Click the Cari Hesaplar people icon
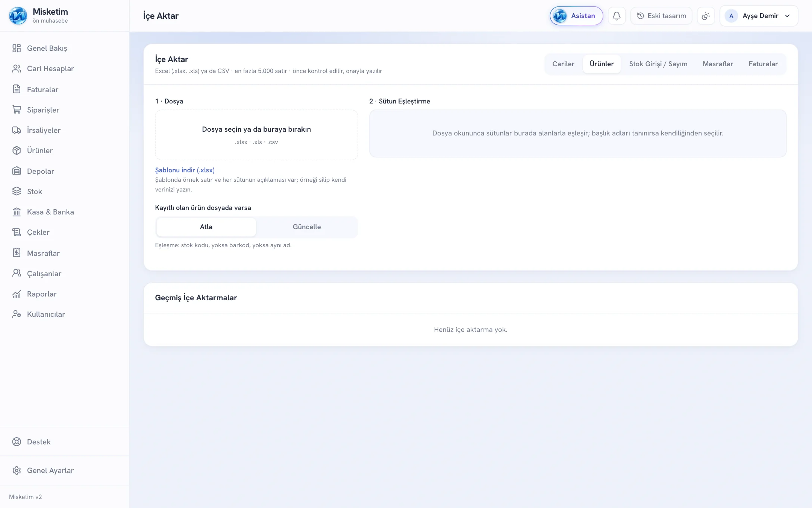 [17, 68]
